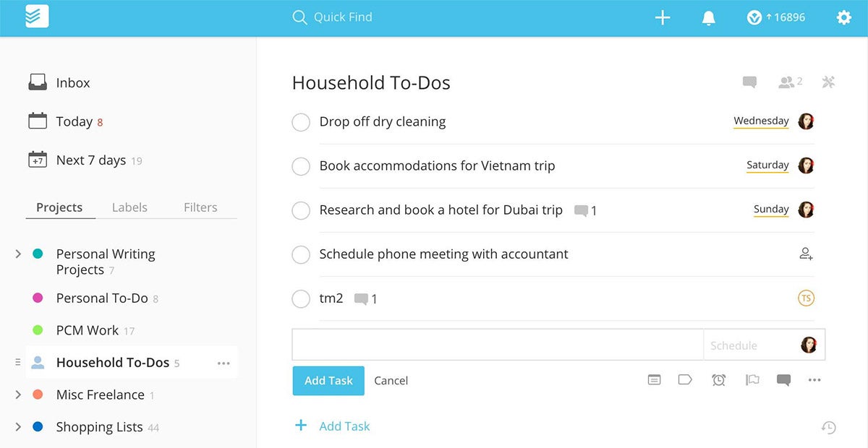Add label using the tag icon

point(685,379)
